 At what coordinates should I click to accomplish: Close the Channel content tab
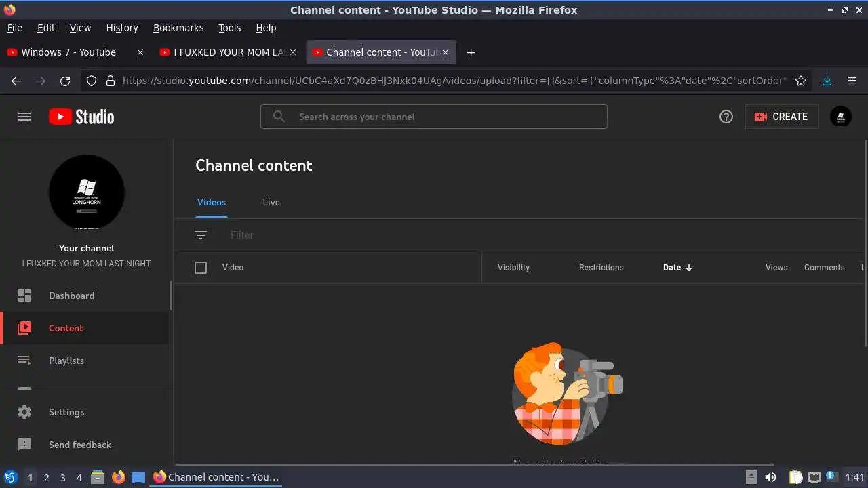[x=446, y=52]
